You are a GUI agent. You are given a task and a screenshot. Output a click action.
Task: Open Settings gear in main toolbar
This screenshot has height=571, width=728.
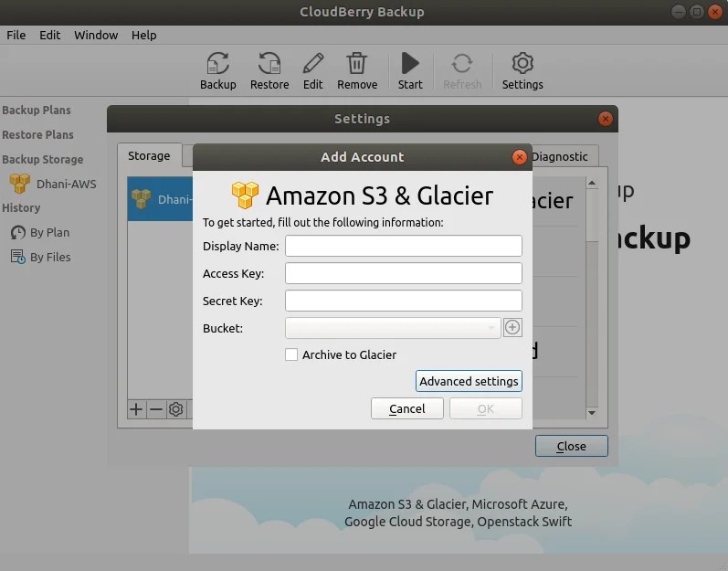pyautogui.click(x=522, y=70)
